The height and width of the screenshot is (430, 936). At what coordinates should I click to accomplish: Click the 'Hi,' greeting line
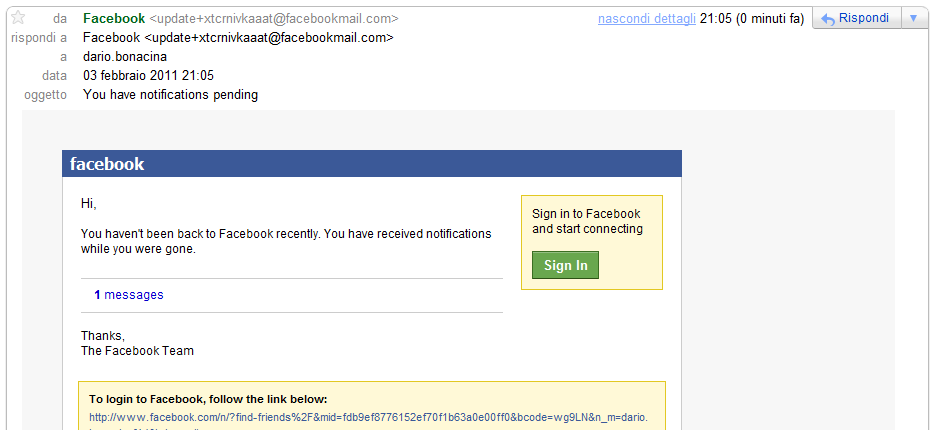[x=89, y=204]
